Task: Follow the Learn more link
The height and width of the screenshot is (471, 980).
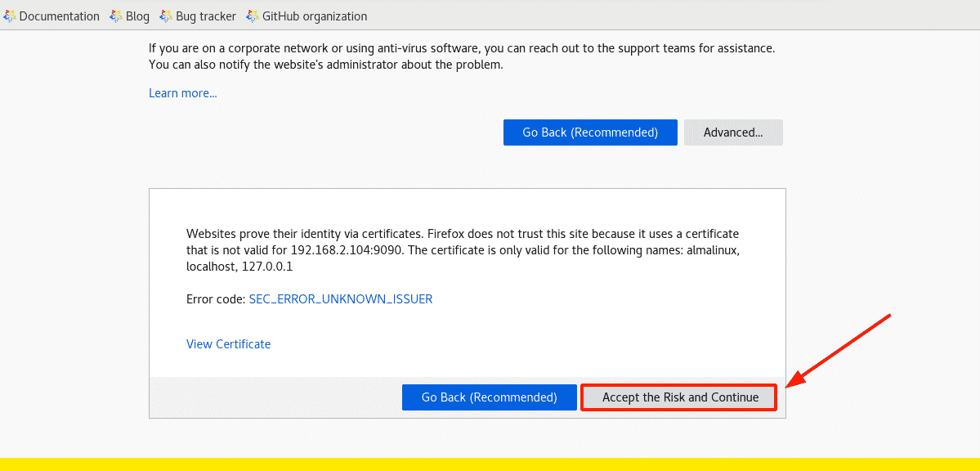Action: (x=182, y=93)
